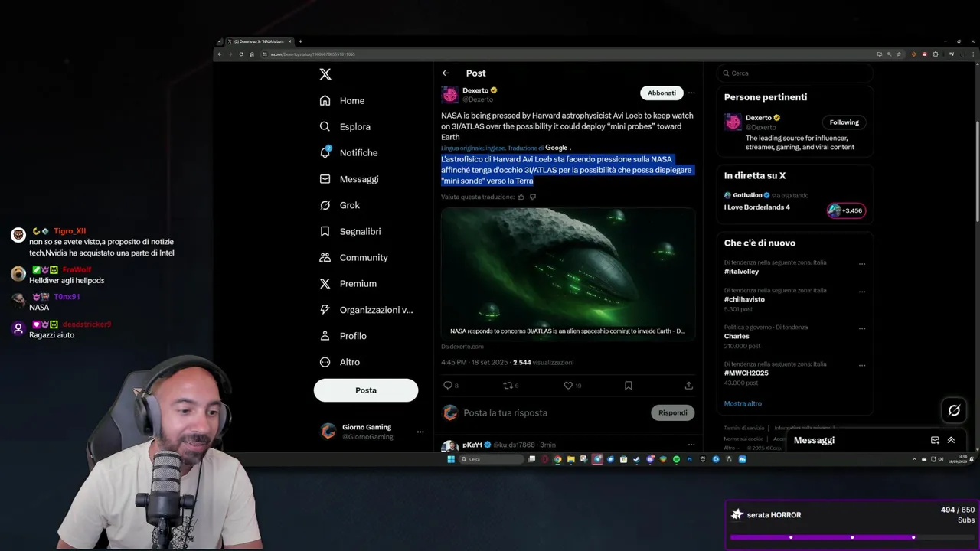Click the browser back arrow
The image size is (980, 551).
220,54
